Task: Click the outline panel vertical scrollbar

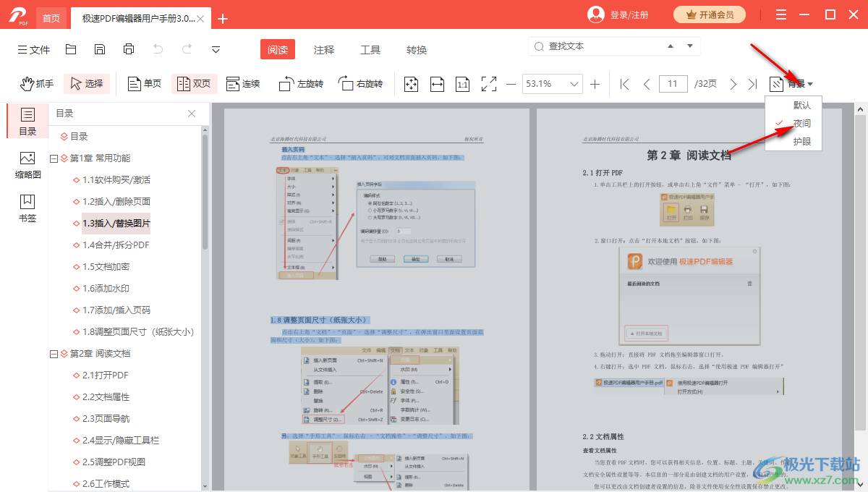Action: pos(205,192)
